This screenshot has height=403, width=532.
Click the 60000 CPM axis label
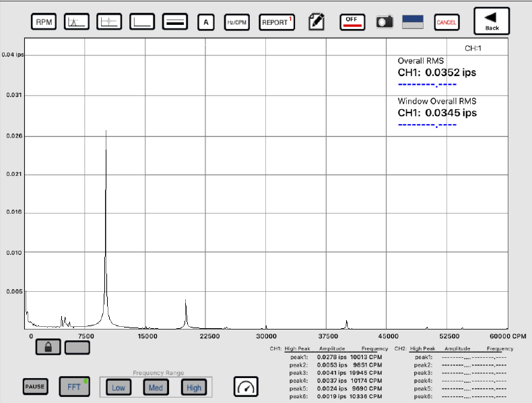508,336
